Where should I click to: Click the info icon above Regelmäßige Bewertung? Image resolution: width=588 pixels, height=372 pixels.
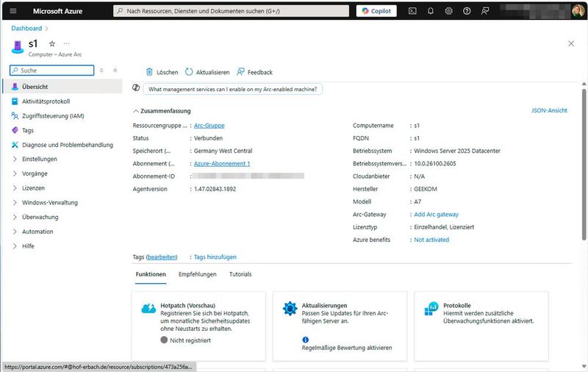pos(305,340)
